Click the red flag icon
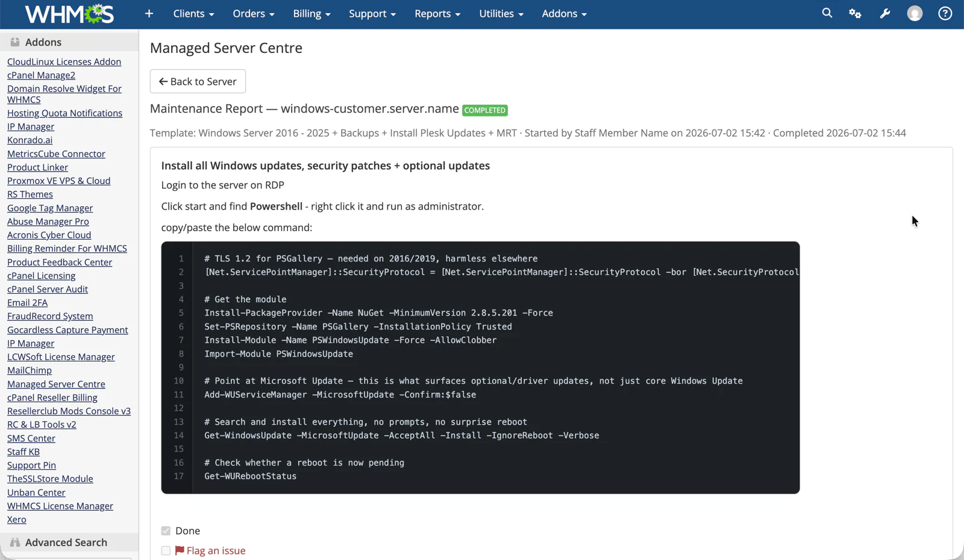The image size is (964, 560). pyautogui.click(x=180, y=550)
